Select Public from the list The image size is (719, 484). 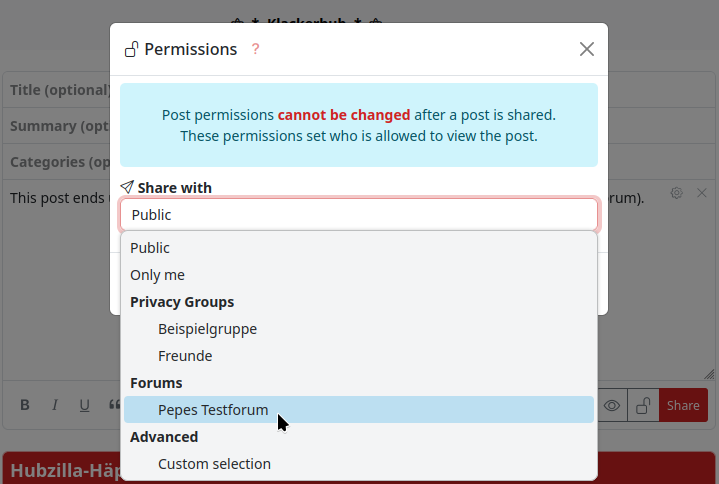[x=150, y=248]
